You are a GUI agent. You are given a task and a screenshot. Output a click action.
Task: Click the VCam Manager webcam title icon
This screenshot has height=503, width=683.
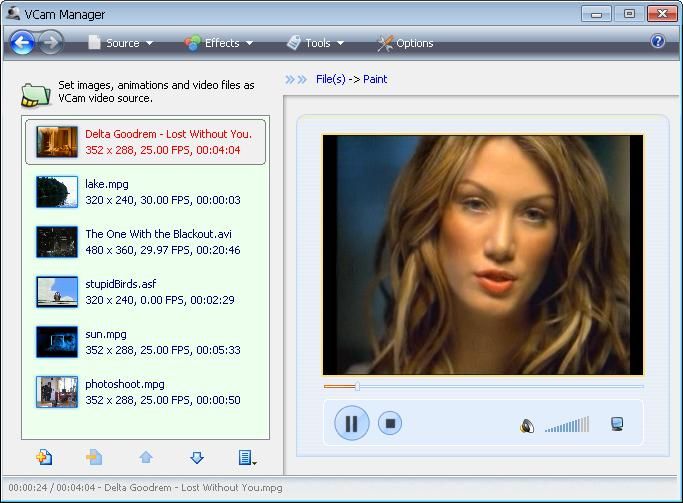point(13,13)
